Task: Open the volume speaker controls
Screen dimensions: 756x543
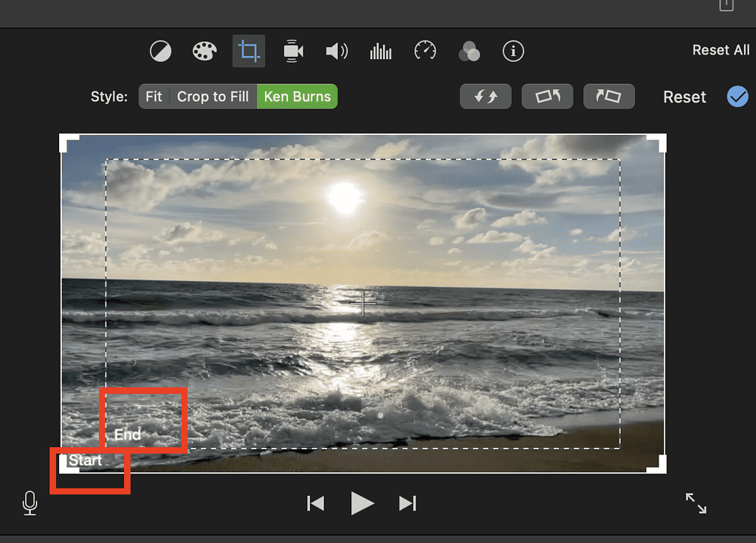Action: (x=337, y=51)
